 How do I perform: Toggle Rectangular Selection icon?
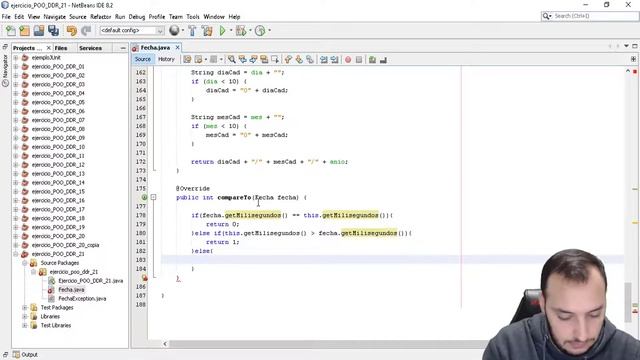pyautogui.click(x=275, y=60)
